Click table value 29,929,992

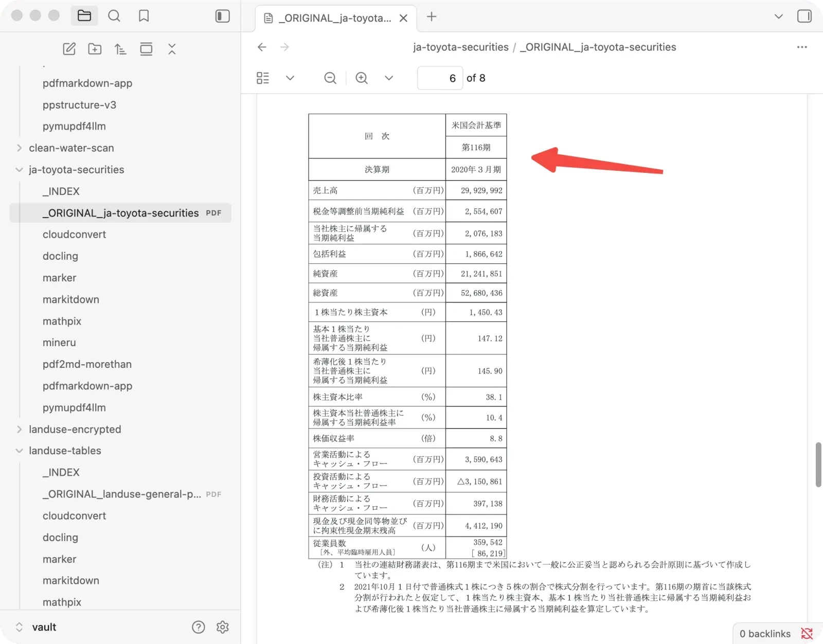481,191
